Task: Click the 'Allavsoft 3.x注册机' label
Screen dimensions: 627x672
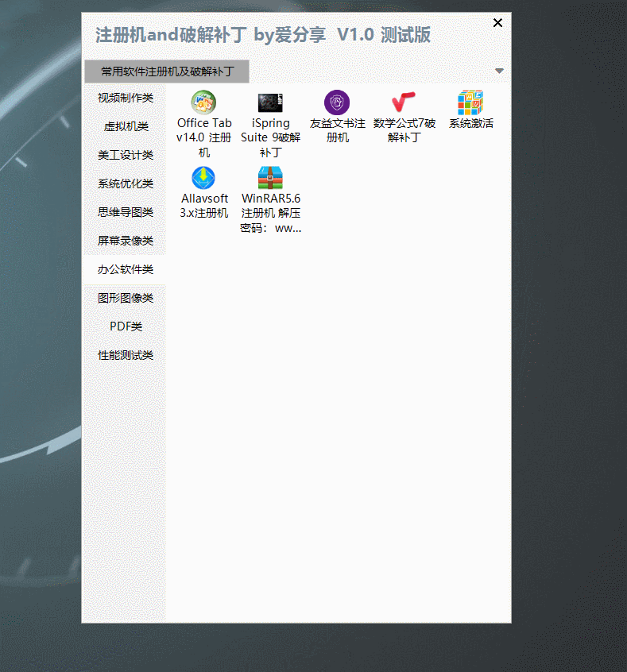Action: click(203, 206)
